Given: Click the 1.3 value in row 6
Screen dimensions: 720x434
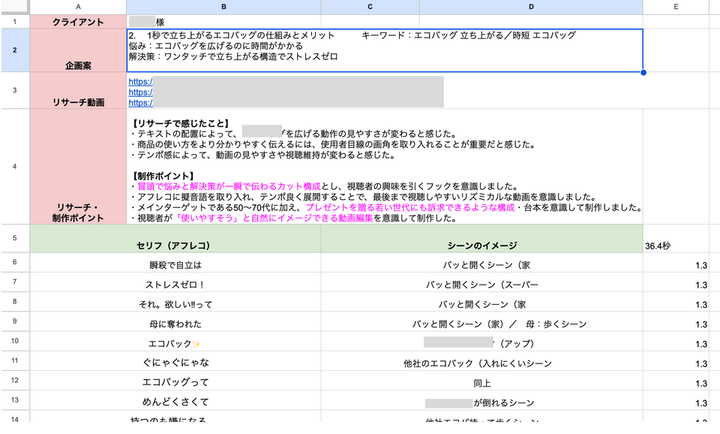Looking at the screenshot, I should coord(676,263).
